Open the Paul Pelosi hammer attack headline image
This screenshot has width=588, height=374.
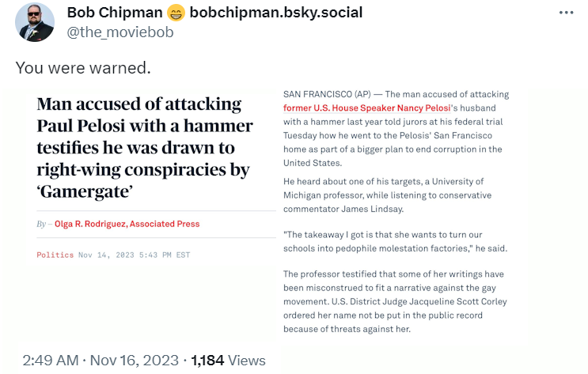click(145, 148)
